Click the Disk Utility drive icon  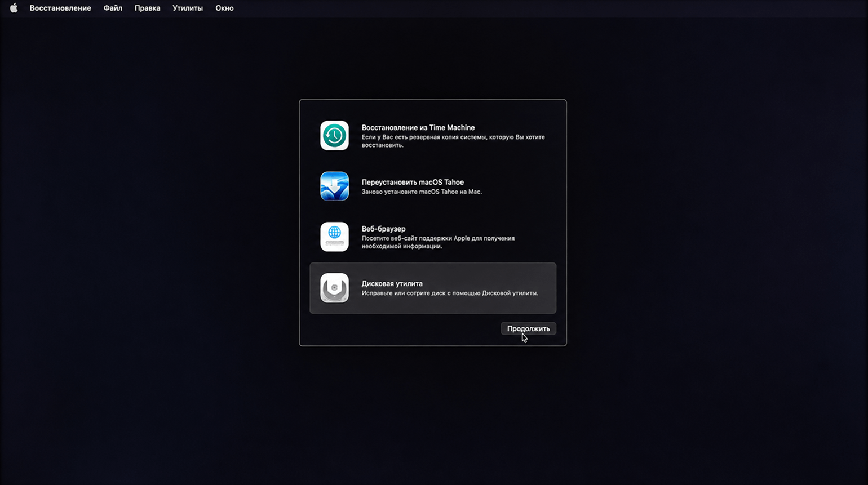coord(334,288)
